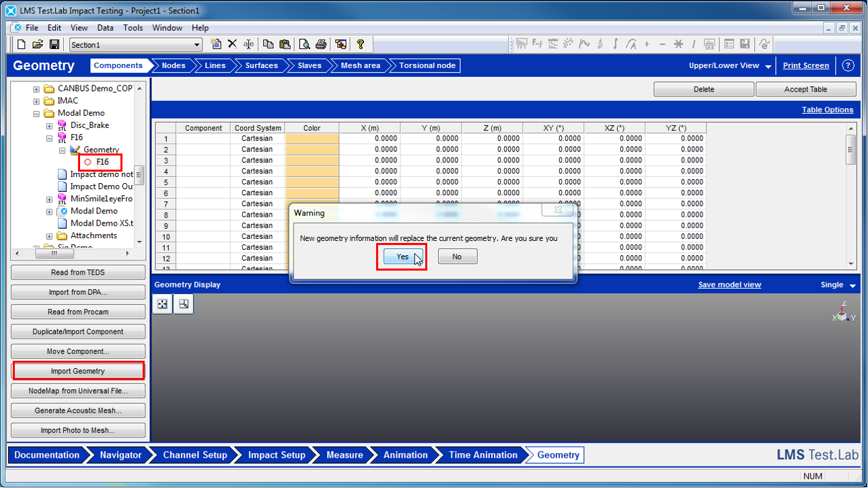Click the Open folder toolbar icon
The width and height of the screenshot is (868, 488).
pos(38,44)
